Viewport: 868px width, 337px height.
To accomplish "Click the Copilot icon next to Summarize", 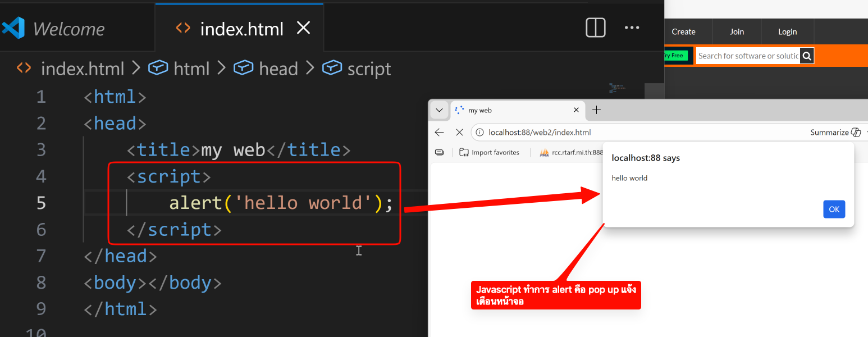I will coord(856,133).
